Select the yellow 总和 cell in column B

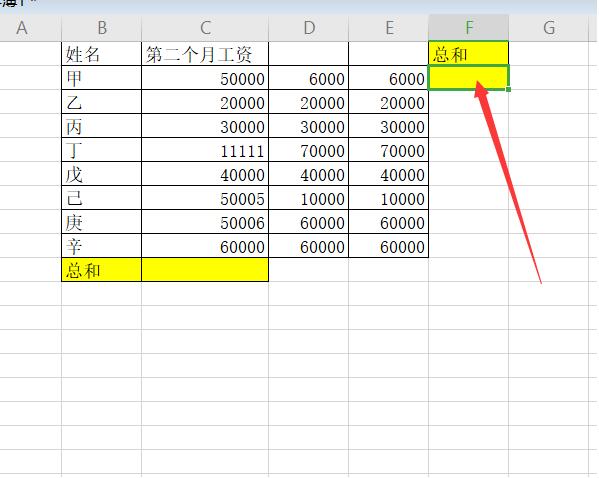coord(102,270)
